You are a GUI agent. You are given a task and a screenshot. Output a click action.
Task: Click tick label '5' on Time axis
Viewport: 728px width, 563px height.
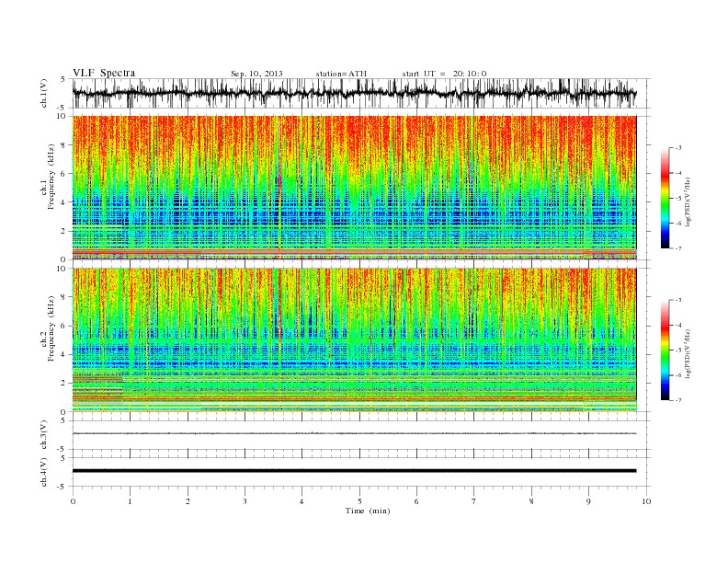[x=359, y=501]
